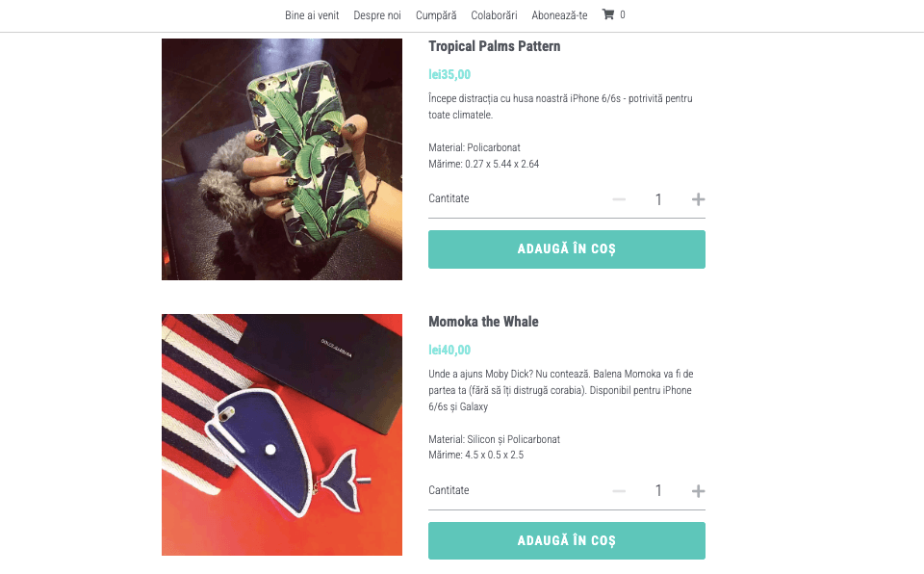Open the Bine ai venit menu item
This screenshot has height=574, width=924.
[x=312, y=15]
